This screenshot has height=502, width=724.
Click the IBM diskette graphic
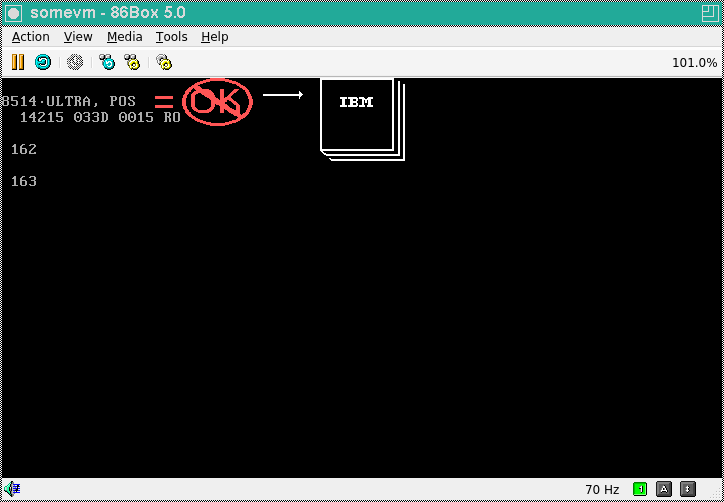[x=362, y=119]
